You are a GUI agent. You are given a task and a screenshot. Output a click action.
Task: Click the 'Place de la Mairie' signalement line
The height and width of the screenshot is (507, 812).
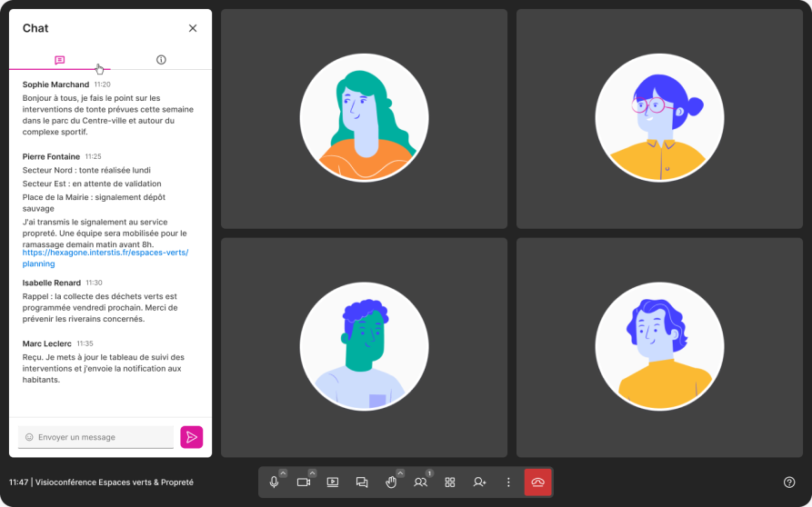[94, 203]
